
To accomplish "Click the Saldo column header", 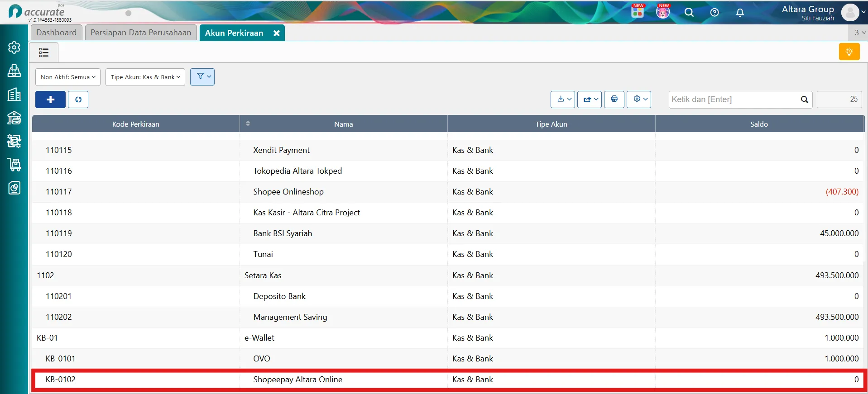I will [759, 124].
